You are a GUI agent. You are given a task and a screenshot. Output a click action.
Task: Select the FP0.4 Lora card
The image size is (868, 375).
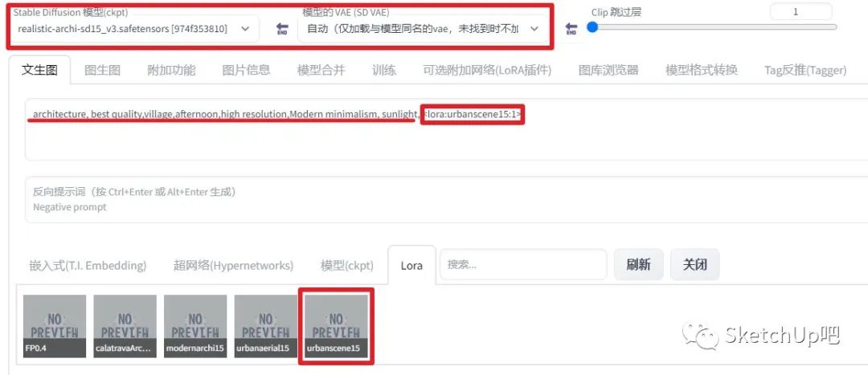[55, 326]
